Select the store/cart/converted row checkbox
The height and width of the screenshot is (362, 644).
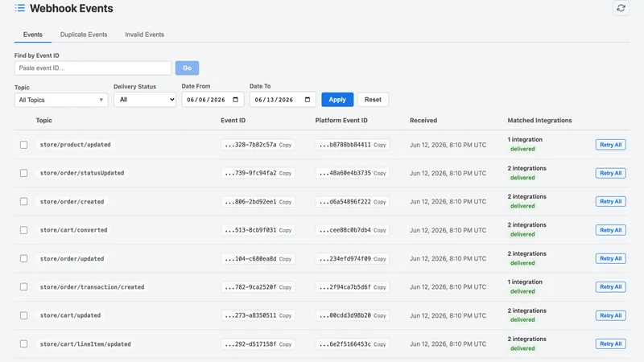click(x=24, y=230)
